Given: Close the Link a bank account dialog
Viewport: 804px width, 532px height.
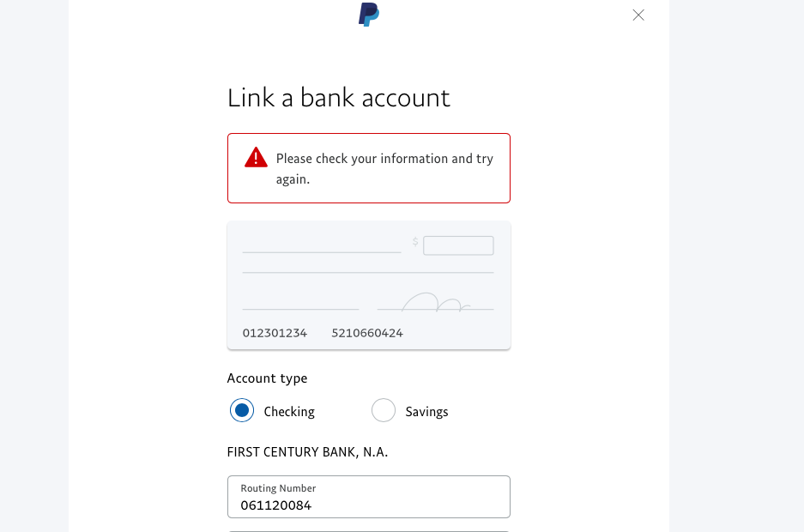Looking at the screenshot, I should pos(638,15).
